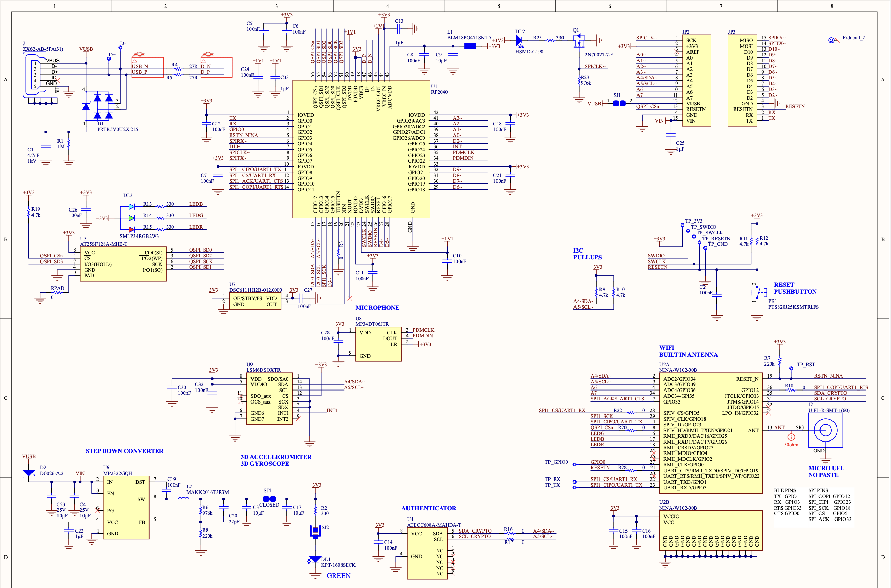Click the R7 220k resistor
Image resolution: width=891 pixels, height=588 pixels.
coord(780,362)
